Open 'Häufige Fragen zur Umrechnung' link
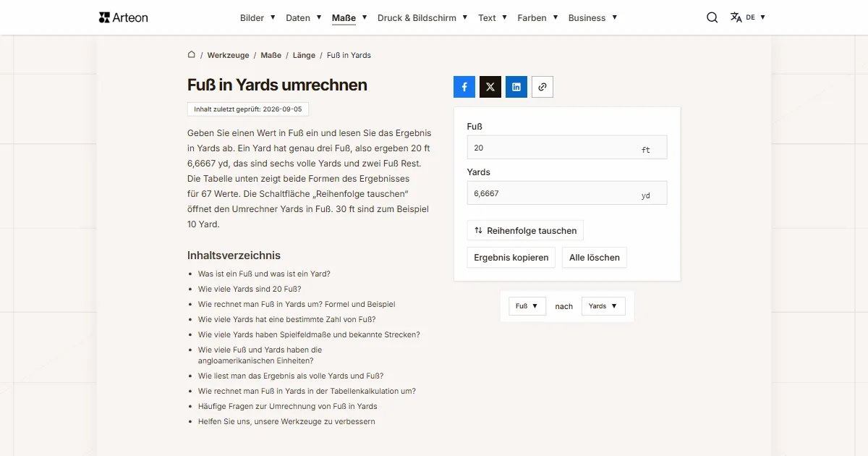 (x=288, y=406)
